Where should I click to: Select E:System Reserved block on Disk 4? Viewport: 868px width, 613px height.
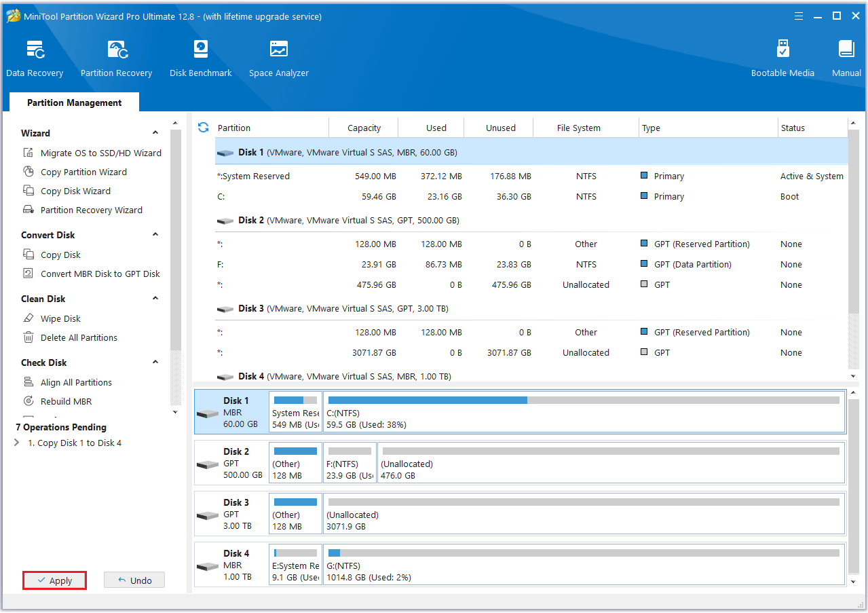pyautogui.click(x=296, y=565)
